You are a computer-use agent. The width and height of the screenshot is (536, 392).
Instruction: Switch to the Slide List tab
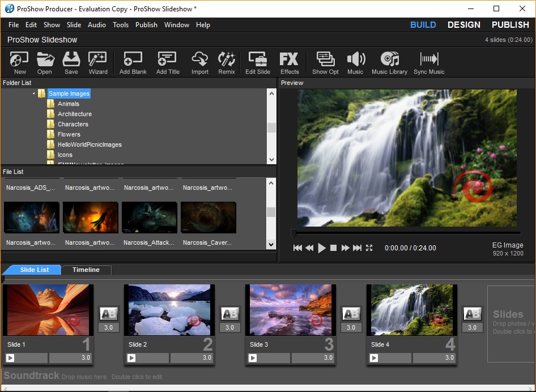coord(34,270)
